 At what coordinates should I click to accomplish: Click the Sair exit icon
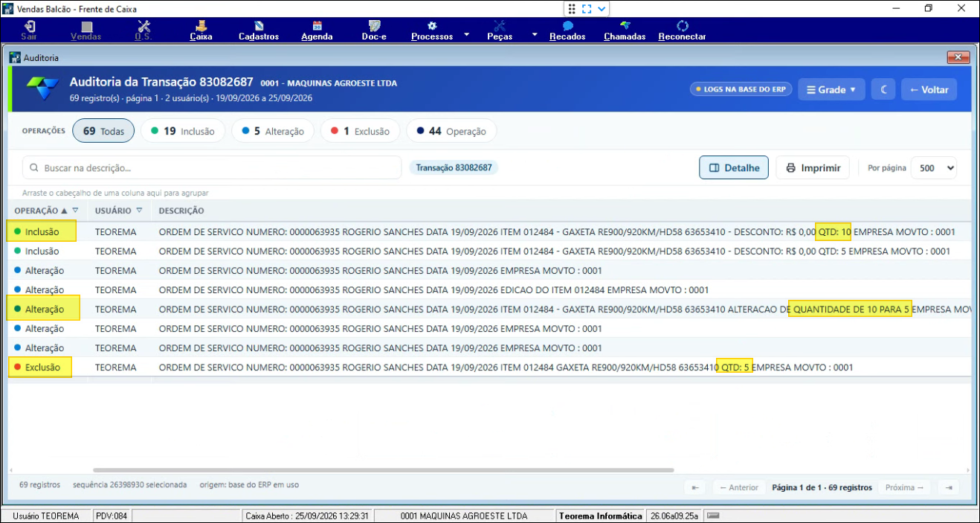tap(29, 27)
